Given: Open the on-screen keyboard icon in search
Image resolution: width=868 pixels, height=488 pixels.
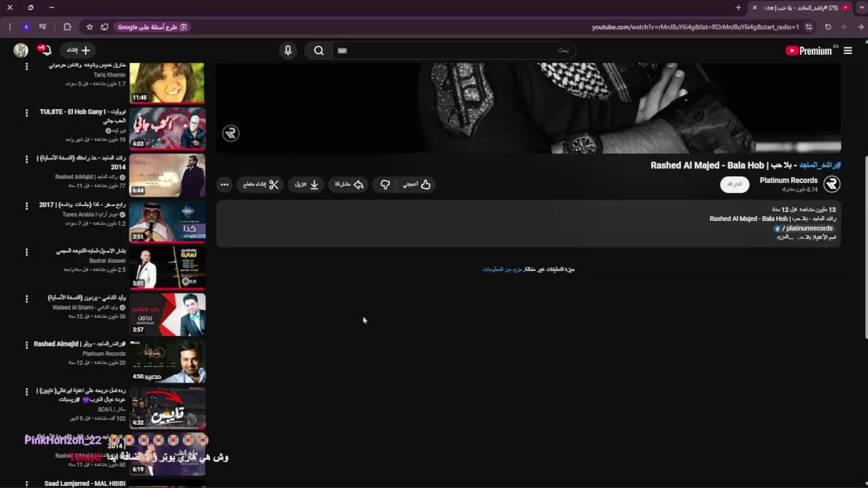Looking at the screenshot, I should (x=342, y=50).
